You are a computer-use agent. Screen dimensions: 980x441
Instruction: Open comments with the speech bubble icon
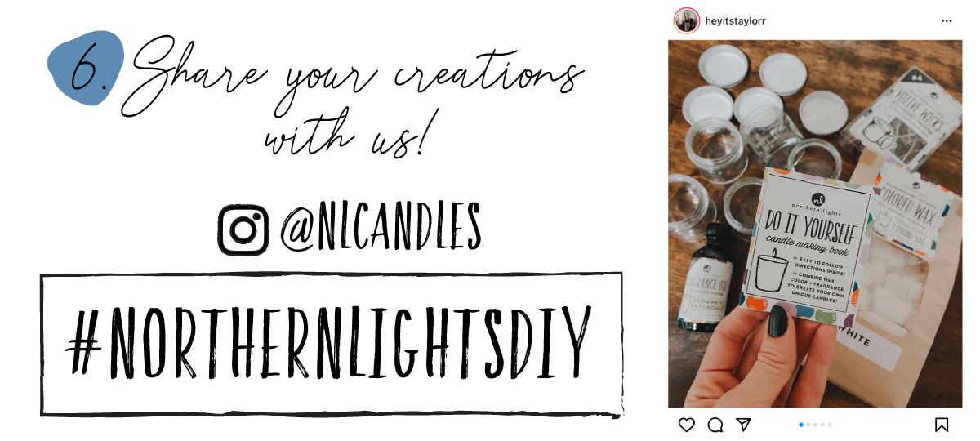tap(715, 425)
